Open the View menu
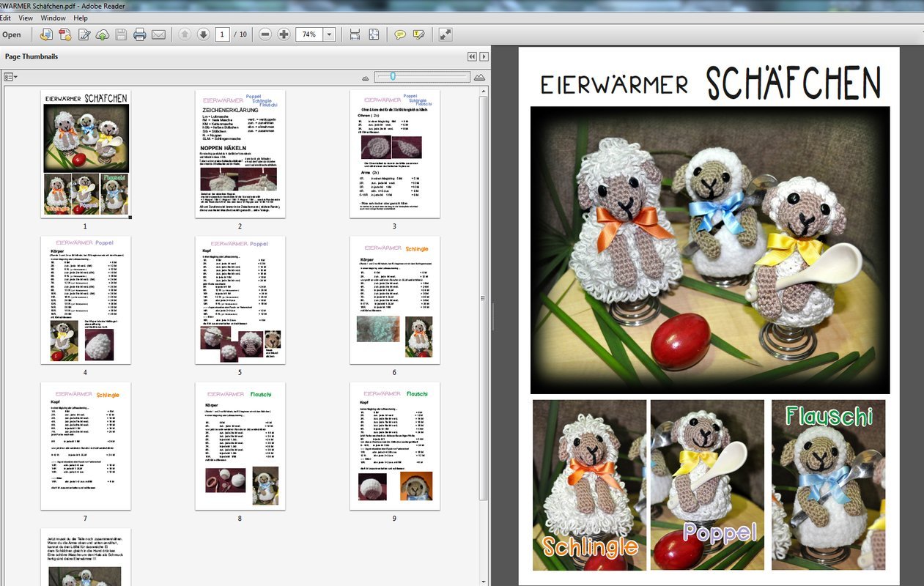This screenshot has width=924, height=586. pos(26,18)
